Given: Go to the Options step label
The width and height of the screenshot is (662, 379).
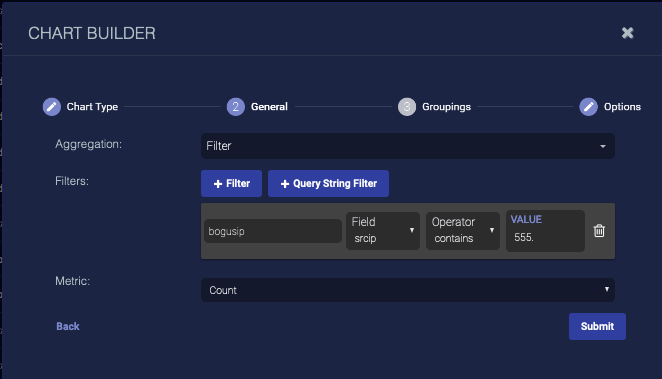Looking at the screenshot, I should 622,107.
